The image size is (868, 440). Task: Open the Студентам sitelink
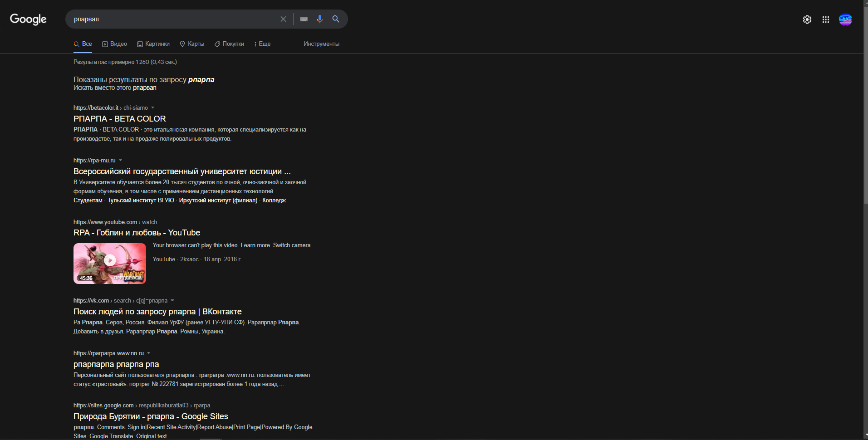tap(88, 200)
